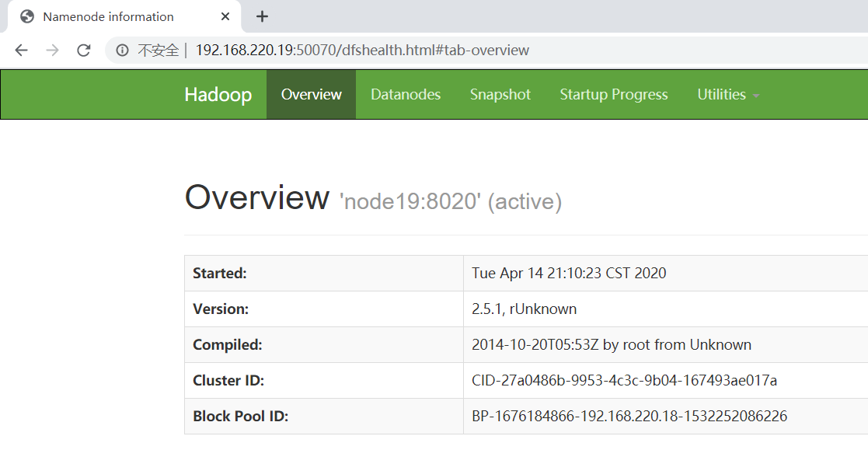Screen dimensions: 868x450
Task: Open the Snapshot tab
Action: (500, 95)
